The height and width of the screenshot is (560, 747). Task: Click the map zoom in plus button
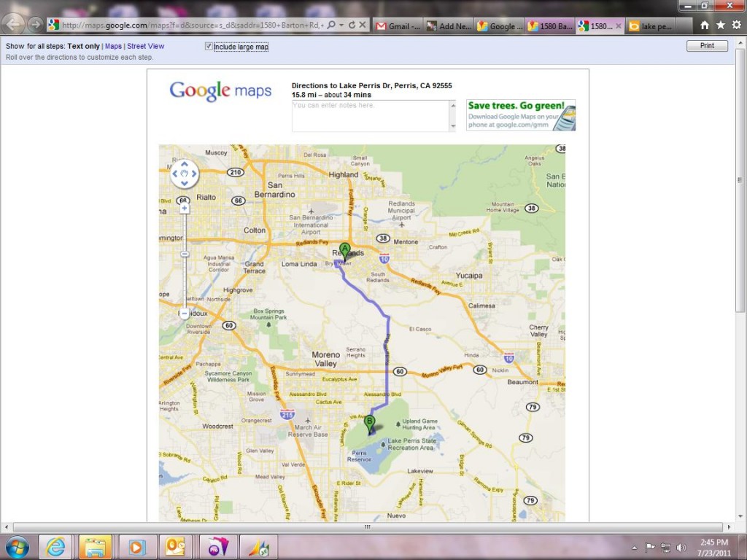[x=185, y=208]
